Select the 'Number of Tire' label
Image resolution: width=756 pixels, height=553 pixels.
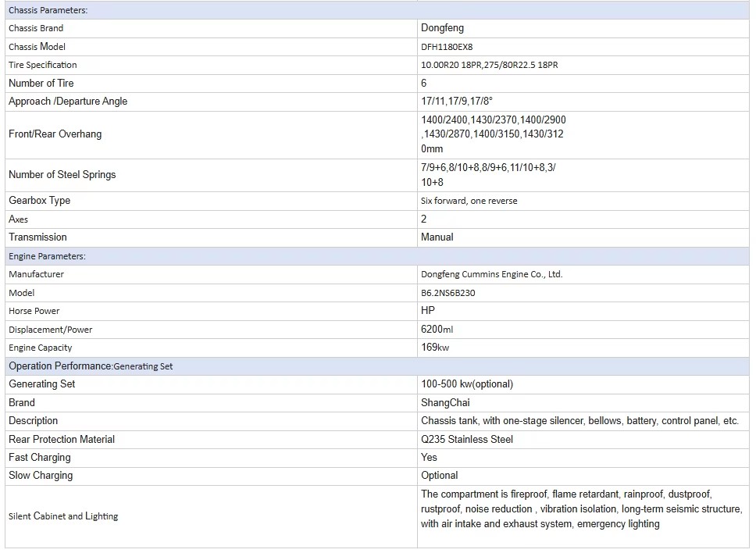coord(41,84)
